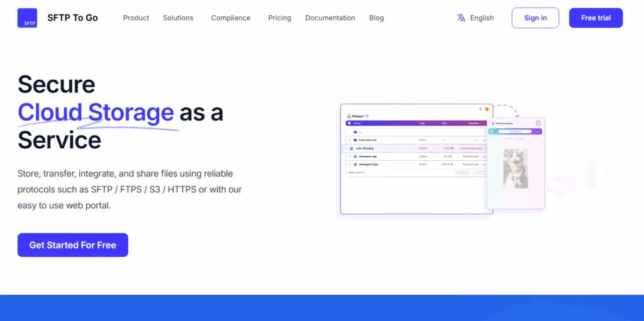The image size is (644, 321).
Task: Click the three dots in preview file bar
Action: pos(538,131)
